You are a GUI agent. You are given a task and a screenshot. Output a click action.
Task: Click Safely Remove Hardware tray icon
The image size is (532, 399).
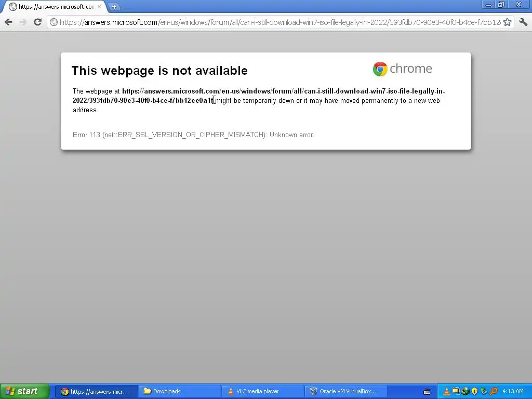pyautogui.click(x=484, y=392)
